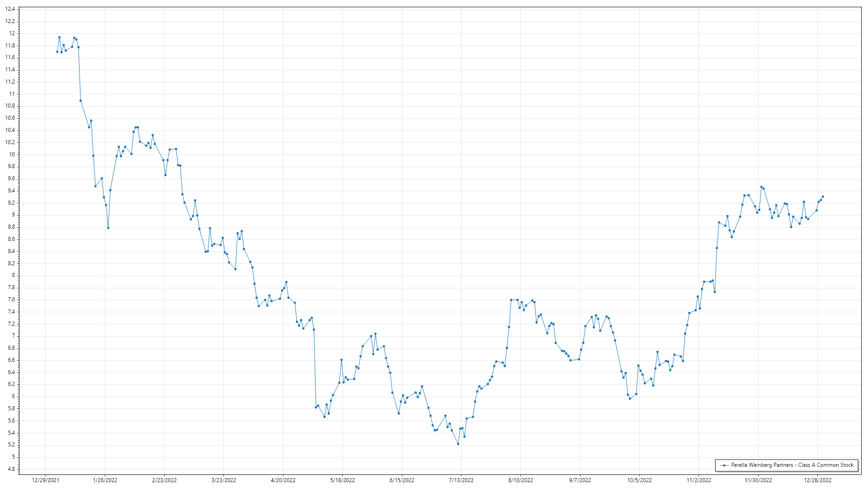Click the 12.4 y-axis value label
The height and width of the screenshot is (488, 868).
point(10,9)
